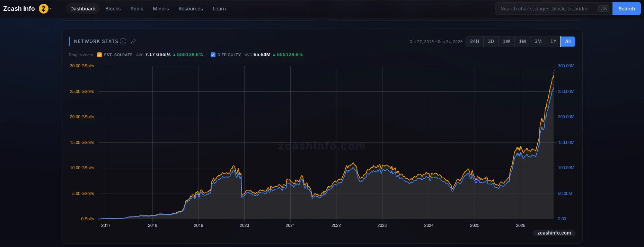Switch chart to 1M range
The width and height of the screenshot is (644, 247).
click(x=522, y=42)
